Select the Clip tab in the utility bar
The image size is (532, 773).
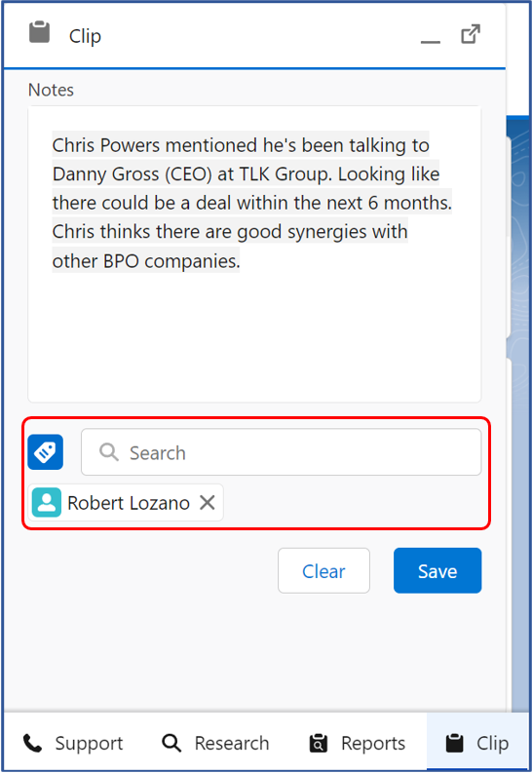click(476, 742)
